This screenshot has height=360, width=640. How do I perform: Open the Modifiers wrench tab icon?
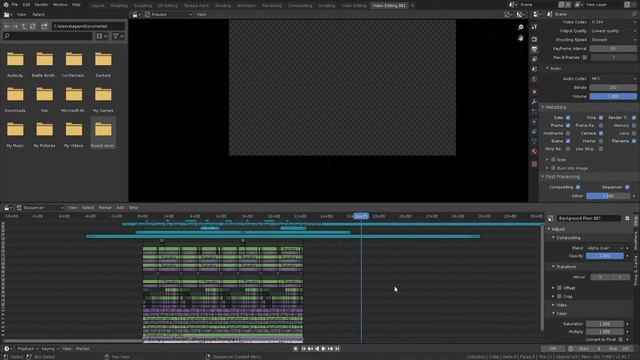coord(534,102)
